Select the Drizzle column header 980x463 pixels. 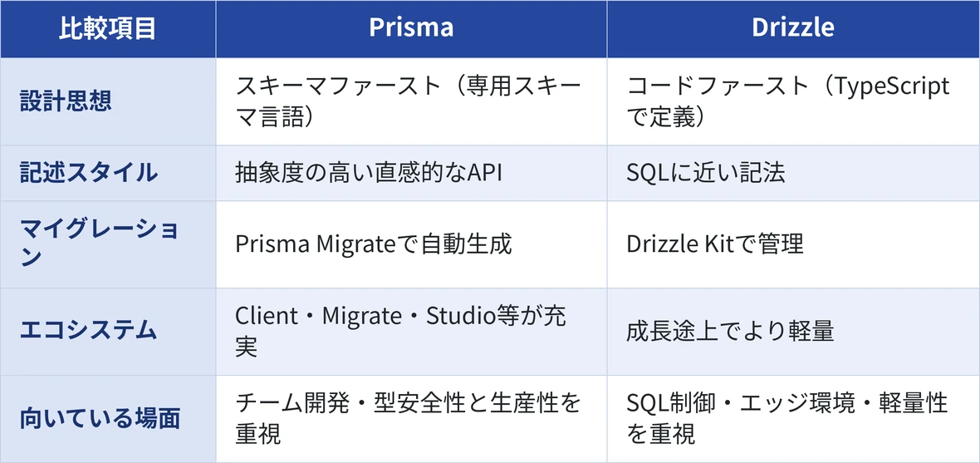pos(793,29)
